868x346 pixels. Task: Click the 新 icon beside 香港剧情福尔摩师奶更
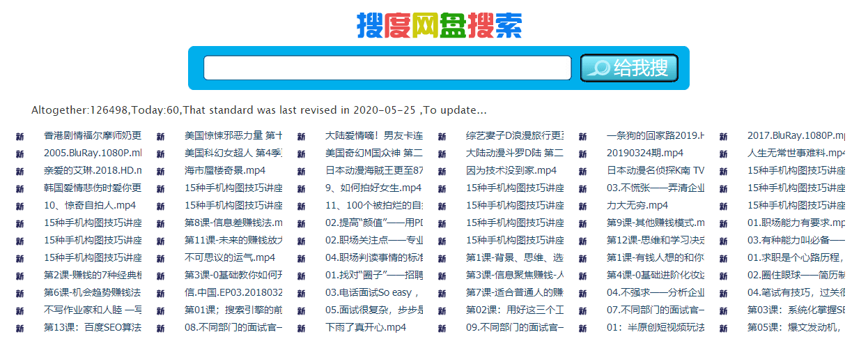(20, 136)
